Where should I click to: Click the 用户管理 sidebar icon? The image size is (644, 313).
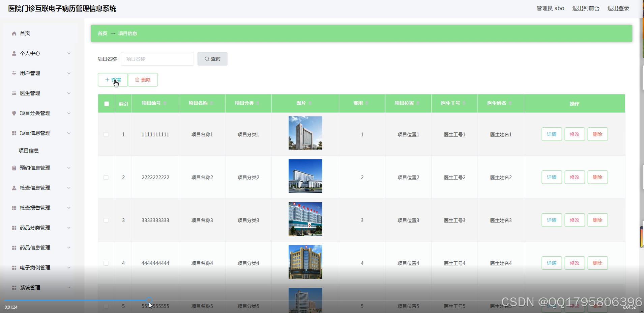click(x=14, y=73)
